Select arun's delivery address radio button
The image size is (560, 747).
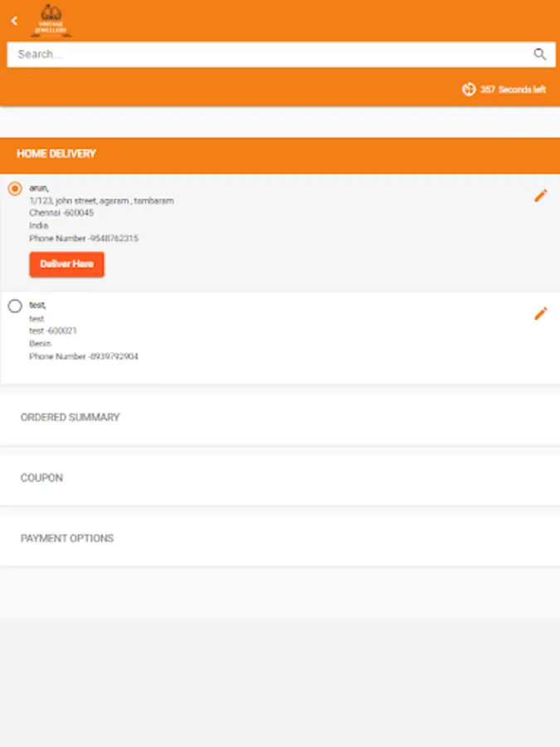15,188
